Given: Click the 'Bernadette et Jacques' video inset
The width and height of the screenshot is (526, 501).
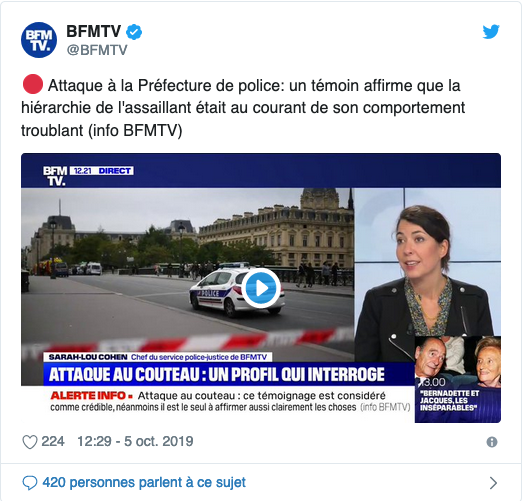Looking at the screenshot, I should click(458, 379).
